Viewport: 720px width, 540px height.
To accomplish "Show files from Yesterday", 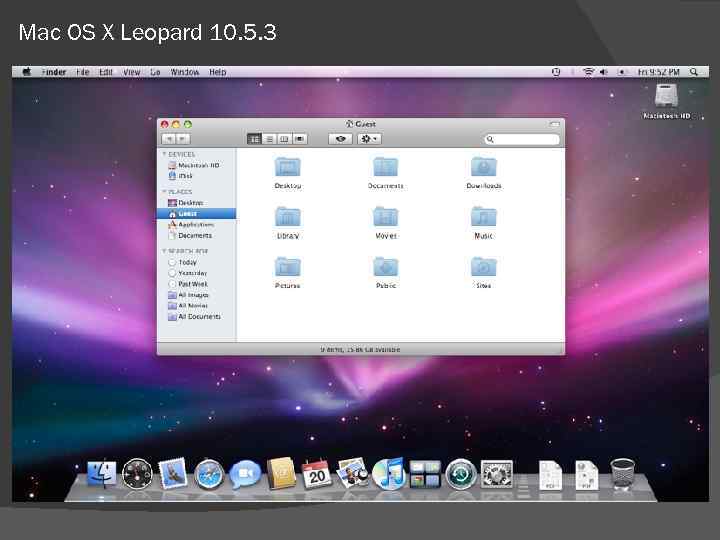I will click(x=197, y=273).
